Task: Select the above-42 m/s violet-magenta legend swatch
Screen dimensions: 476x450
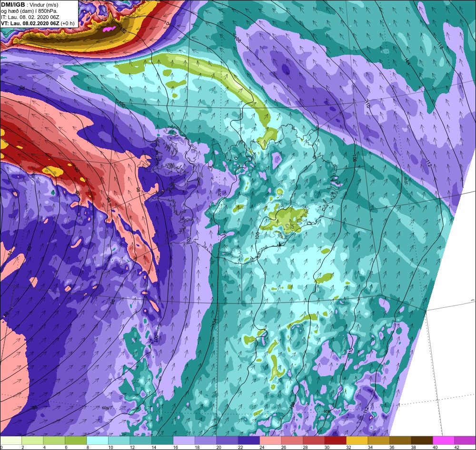Action: pos(465,440)
